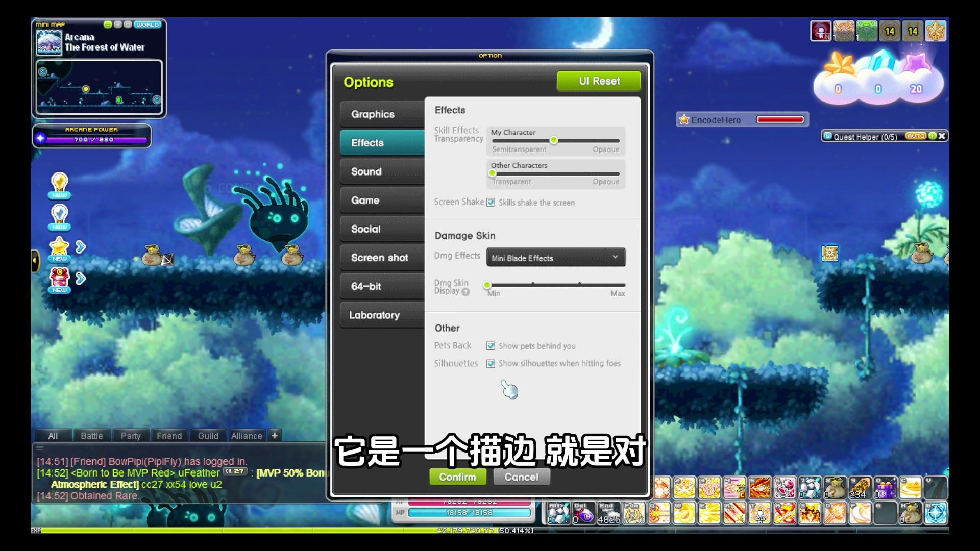Select the Arcane Power status icon

pyautogui.click(x=42, y=138)
